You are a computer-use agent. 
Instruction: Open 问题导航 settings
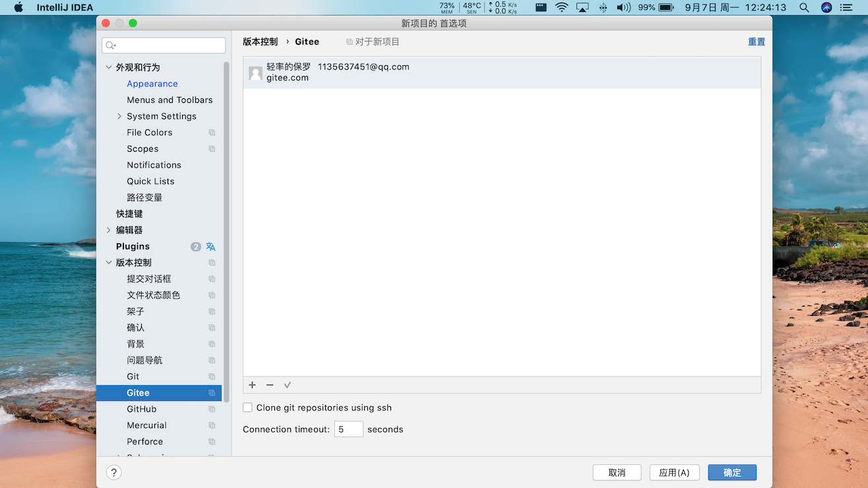tap(144, 360)
